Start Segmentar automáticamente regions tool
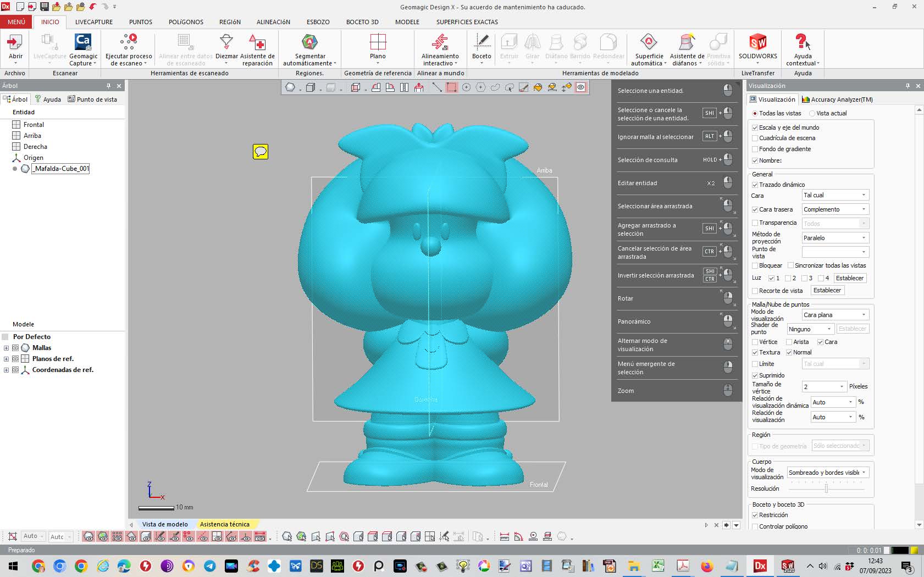 [310, 49]
